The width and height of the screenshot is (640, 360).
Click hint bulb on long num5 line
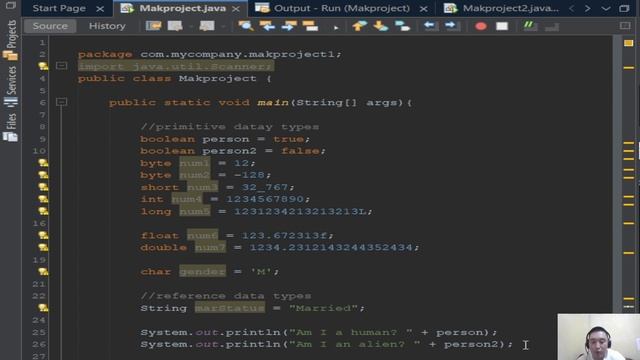pos(43,211)
